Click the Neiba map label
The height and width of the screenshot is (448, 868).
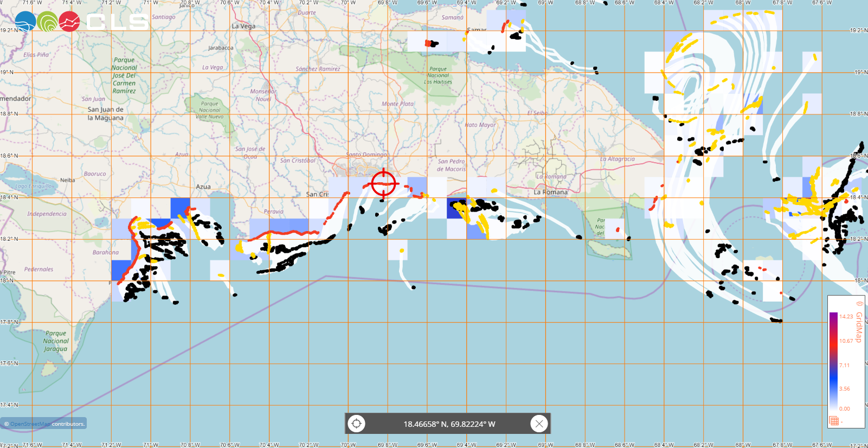point(68,180)
